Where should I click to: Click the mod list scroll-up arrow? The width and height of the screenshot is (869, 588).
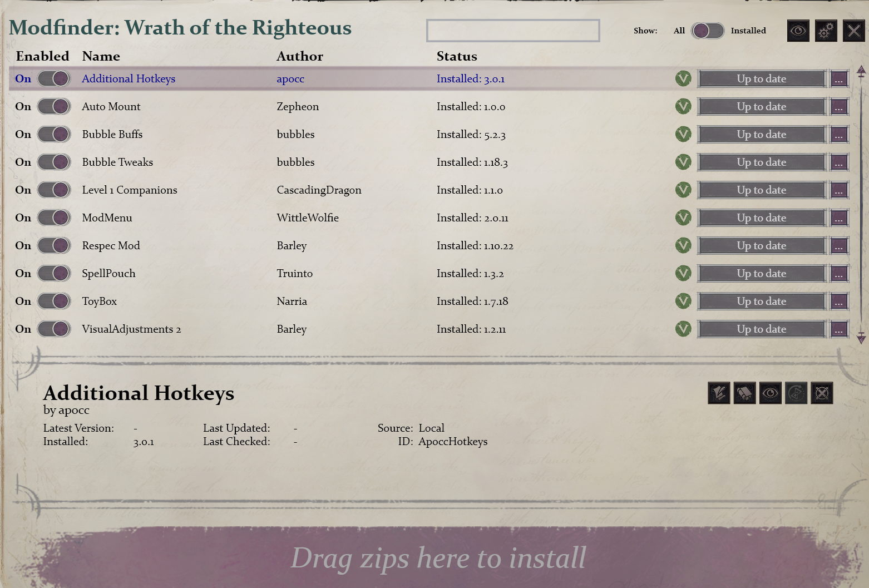(x=861, y=72)
